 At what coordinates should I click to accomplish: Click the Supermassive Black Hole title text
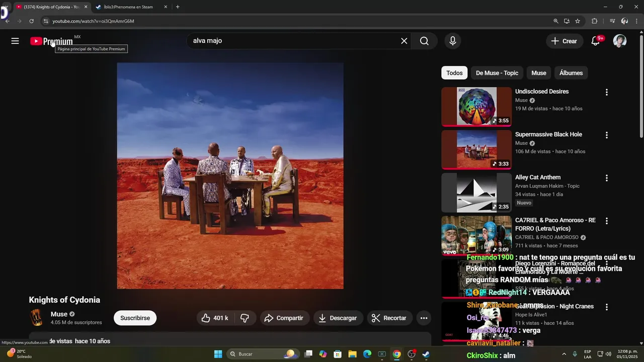point(548,135)
